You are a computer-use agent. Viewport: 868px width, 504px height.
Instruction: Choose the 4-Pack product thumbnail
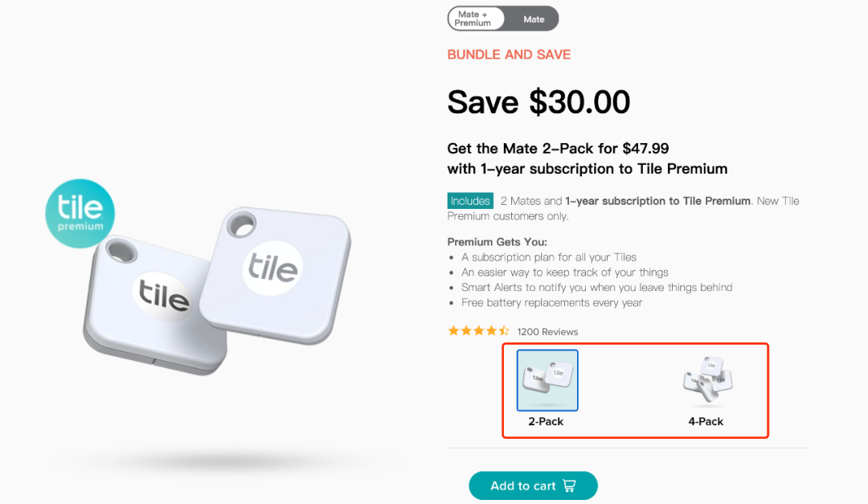(x=706, y=379)
